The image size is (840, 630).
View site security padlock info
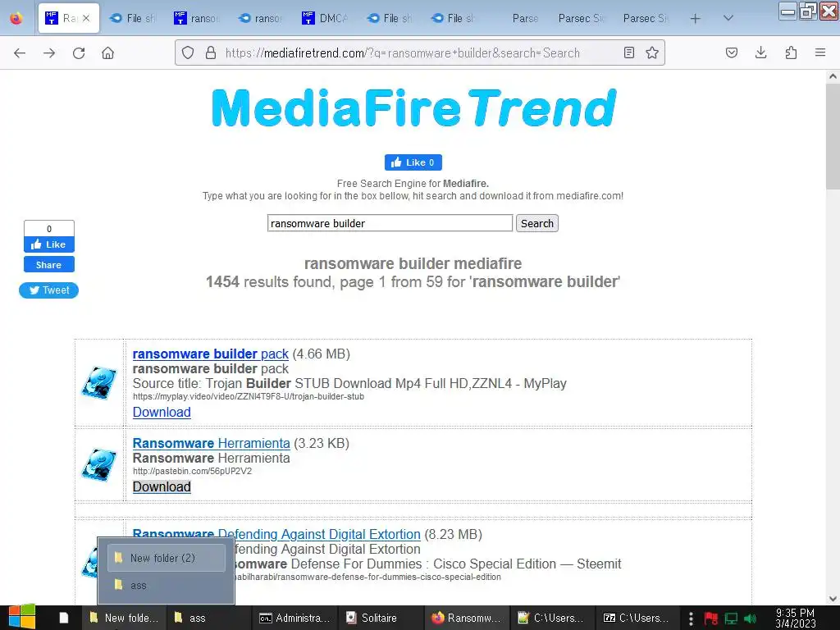[211, 52]
